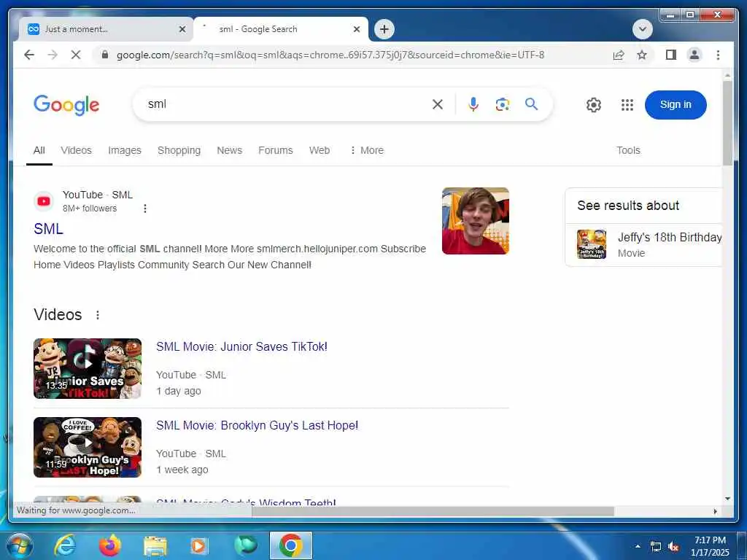Click the Jeffy's 18th Birthday poster thumbnail
747x560 pixels.
coord(591,244)
